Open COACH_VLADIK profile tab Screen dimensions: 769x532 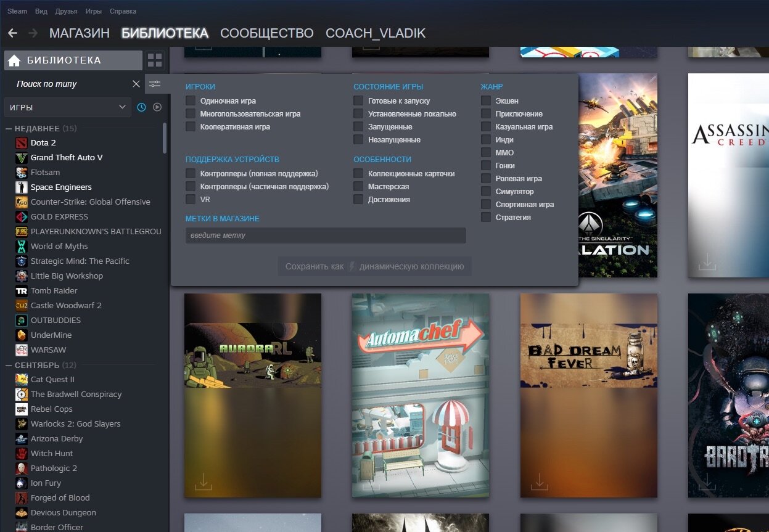point(376,33)
